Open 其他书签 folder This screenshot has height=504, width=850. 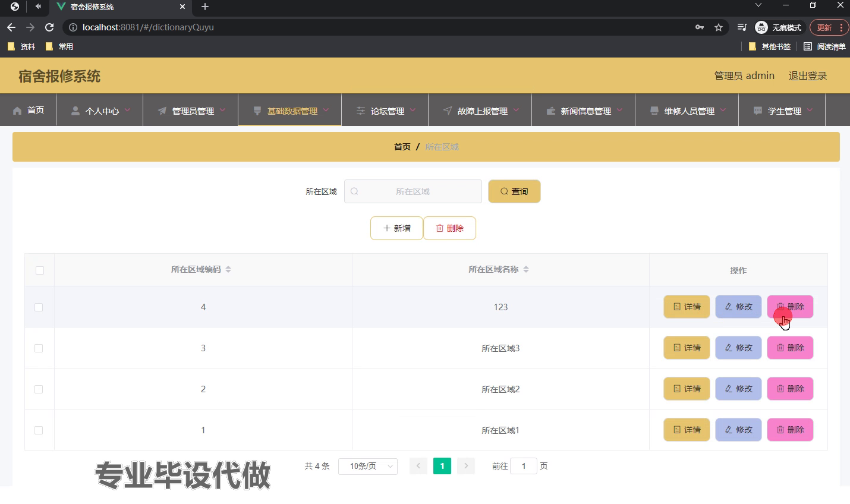coord(770,46)
